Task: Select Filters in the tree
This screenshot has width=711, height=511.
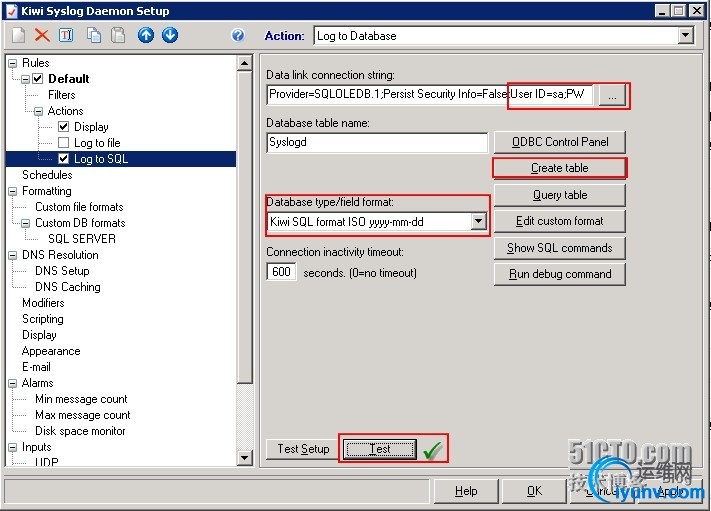Action: tap(62, 95)
